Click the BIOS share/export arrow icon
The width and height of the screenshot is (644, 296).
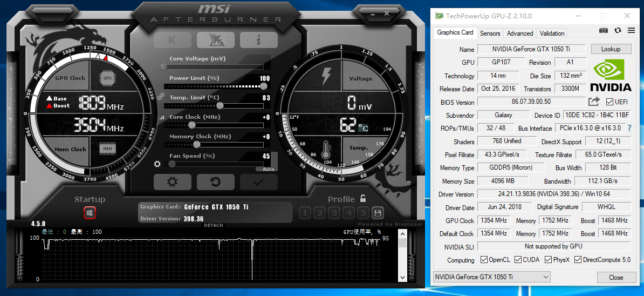click(x=594, y=101)
